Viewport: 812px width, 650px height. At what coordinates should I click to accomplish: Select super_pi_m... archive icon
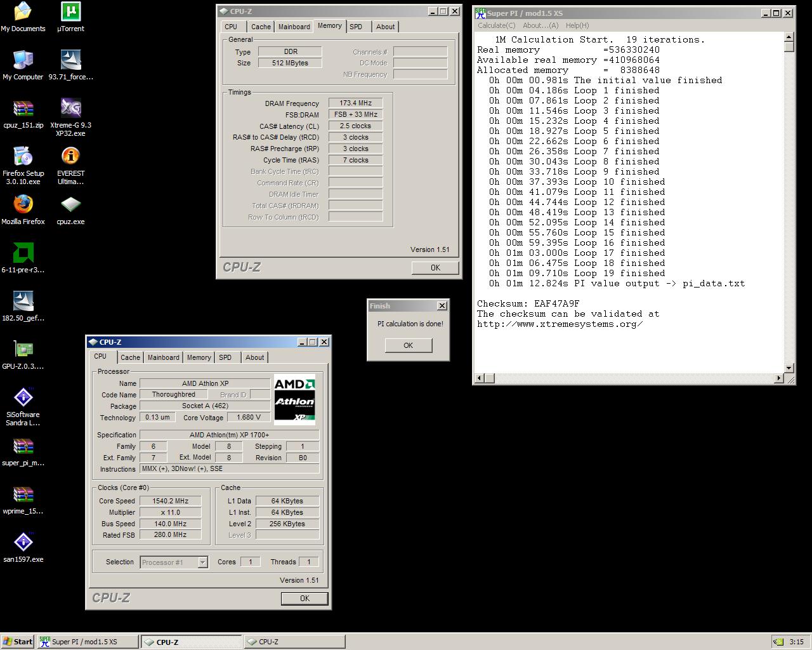coord(23,451)
